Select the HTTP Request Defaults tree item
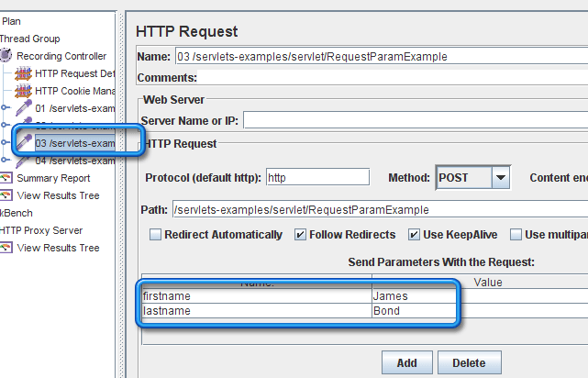The height and width of the screenshot is (378, 588). (74, 73)
